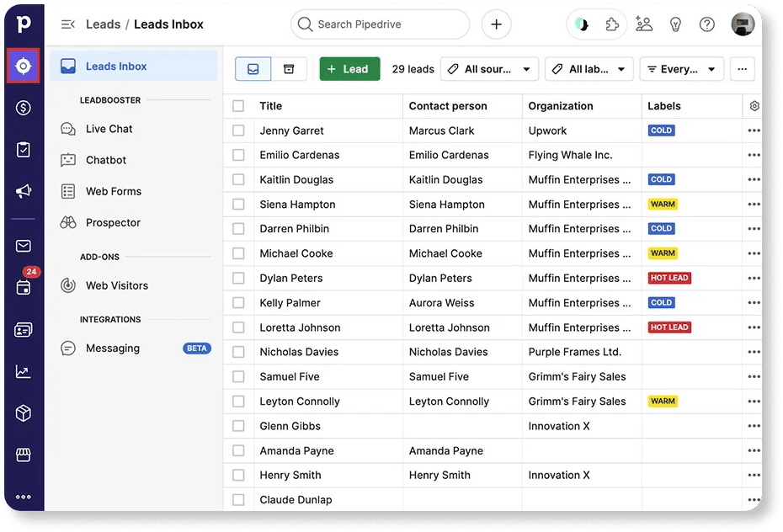Check the Glenn Gibbs row checkbox
The height and width of the screenshot is (532, 783).
tap(238, 426)
